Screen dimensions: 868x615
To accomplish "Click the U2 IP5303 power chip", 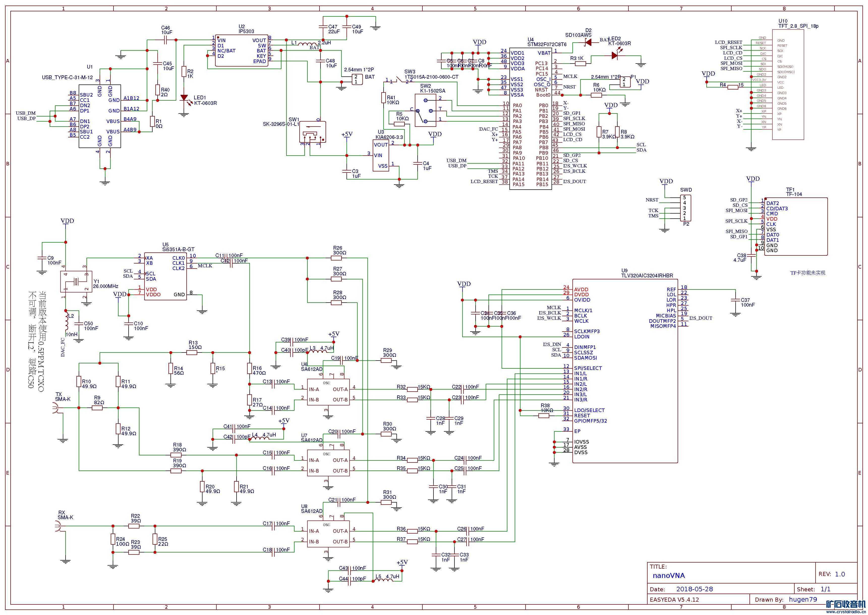I will (x=242, y=51).
